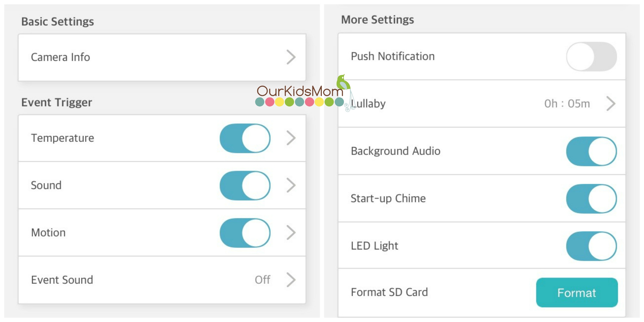Viewport: 644px width, 322px height.
Task: Switch off the LED Light toggle
Action: click(591, 246)
